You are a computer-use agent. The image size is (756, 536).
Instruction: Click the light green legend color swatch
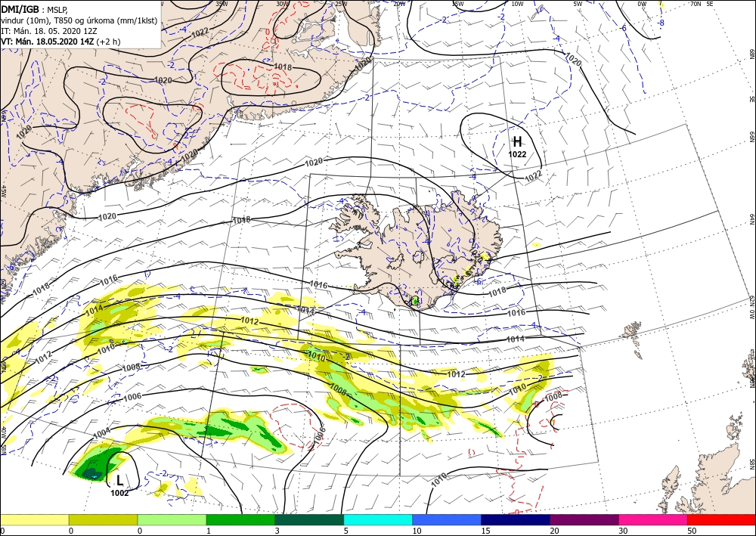[x=172, y=519]
